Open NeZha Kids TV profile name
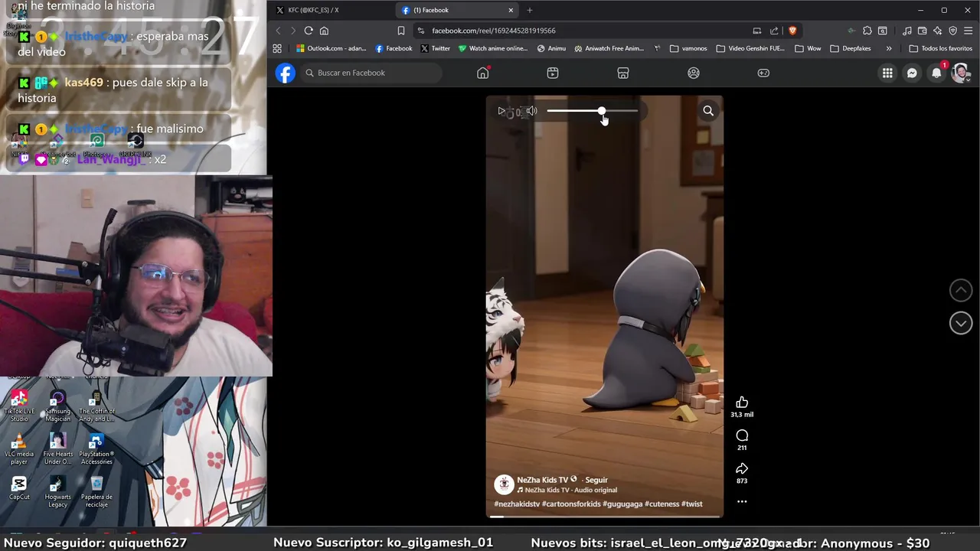 pyautogui.click(x=542, y=480)
